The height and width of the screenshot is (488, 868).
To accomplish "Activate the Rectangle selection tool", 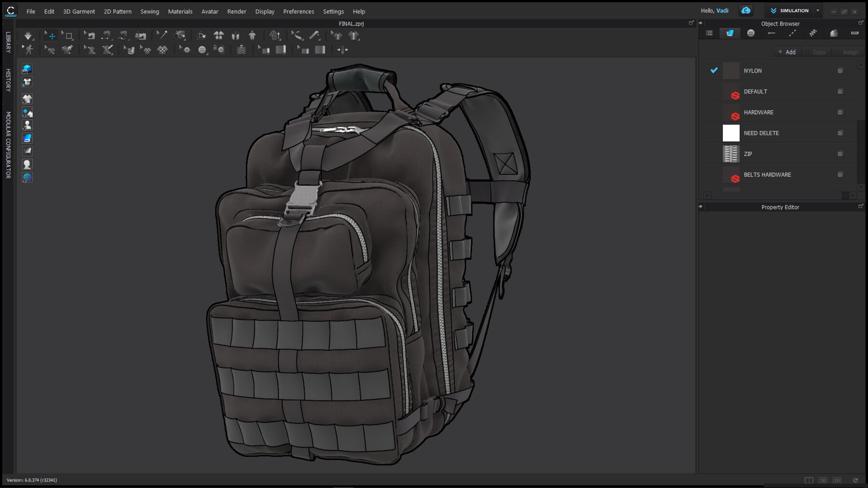I will [x=68, y=35].
